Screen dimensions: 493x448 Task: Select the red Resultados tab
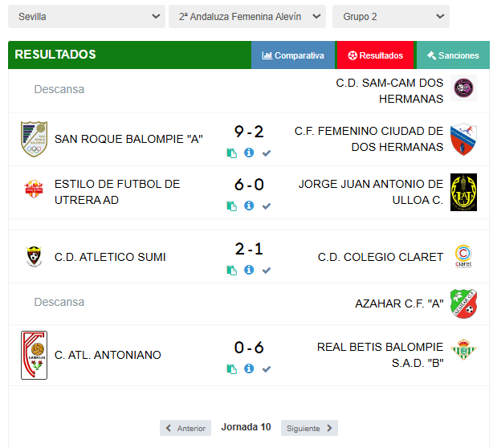click(x=376, y=55)
